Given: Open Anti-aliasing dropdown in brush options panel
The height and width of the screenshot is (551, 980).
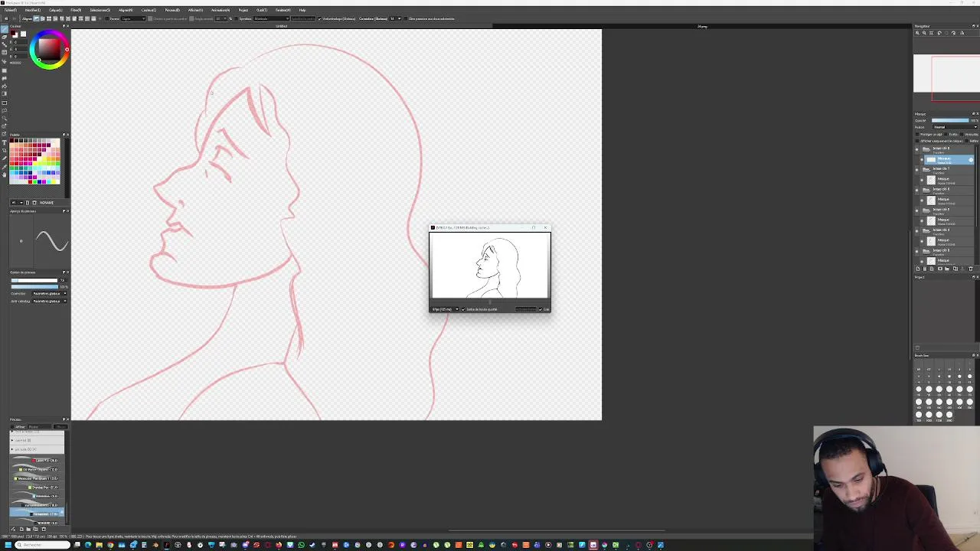Looking at the screenshot, I should [x=50, y=301].
